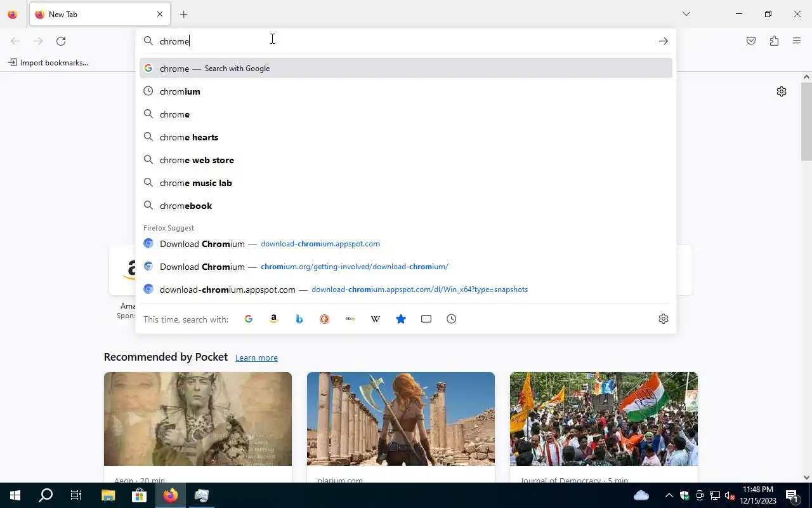Open Windows taskbar search
812x508 pixels.
tap(46, 495)
